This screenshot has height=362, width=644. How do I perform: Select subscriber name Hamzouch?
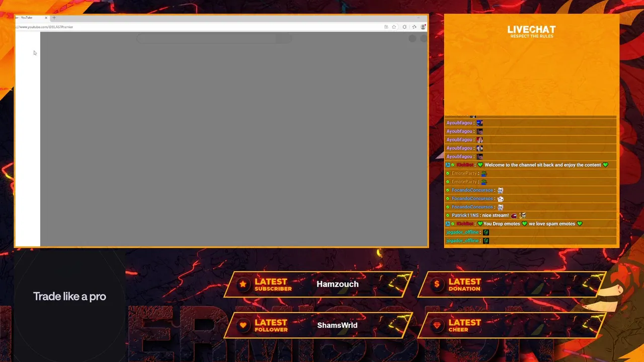(338, 284)
